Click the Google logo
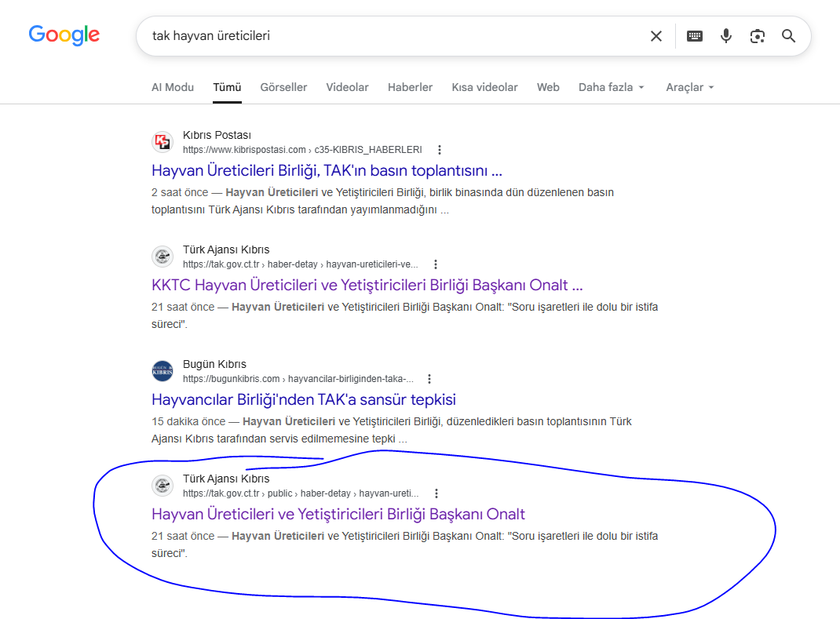Image resolution: width=840 pixels, height=619 pixels. tap(64, 35)
